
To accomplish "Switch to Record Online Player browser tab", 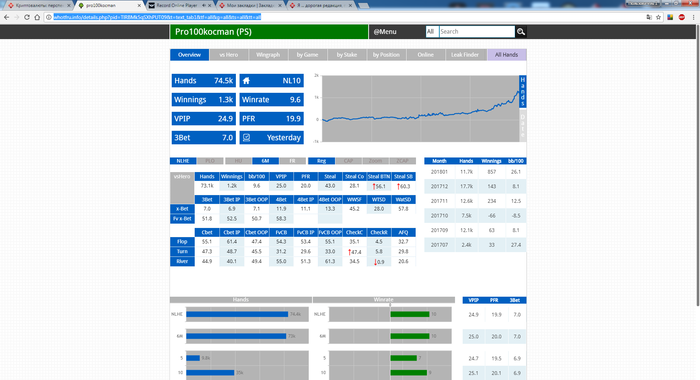I will coord(178,5).
